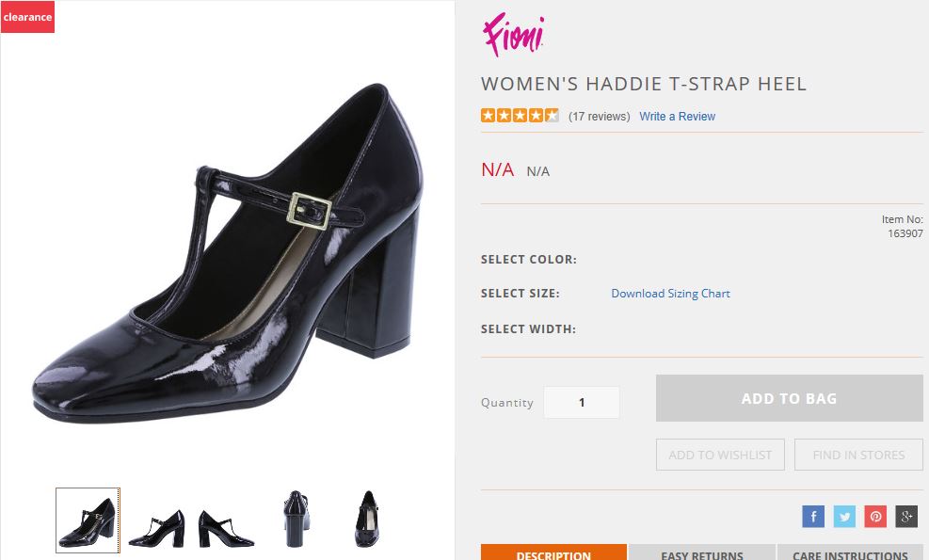Open the SELECT WIDTH options
Image resolution: width=929 pixels, height=560 pixels.
[x=527, y=328]
